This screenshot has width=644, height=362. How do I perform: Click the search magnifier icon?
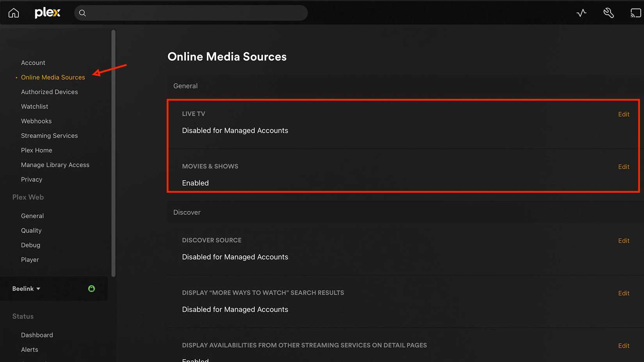tap(82, 13)
